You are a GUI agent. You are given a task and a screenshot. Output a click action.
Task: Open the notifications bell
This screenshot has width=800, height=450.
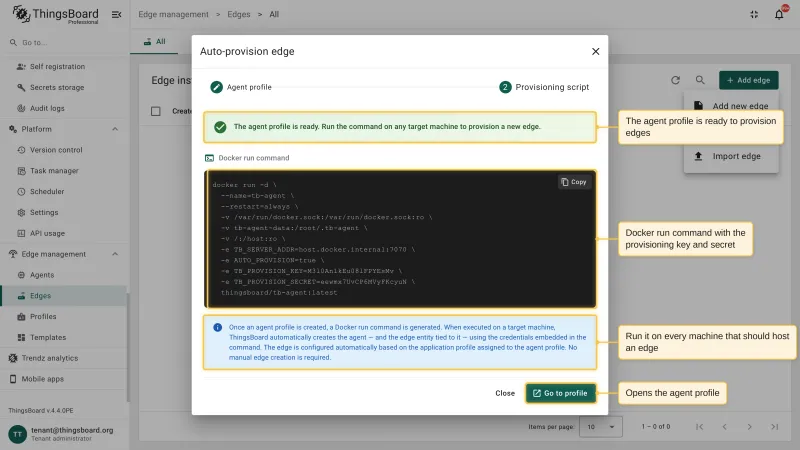click(779, 14)
